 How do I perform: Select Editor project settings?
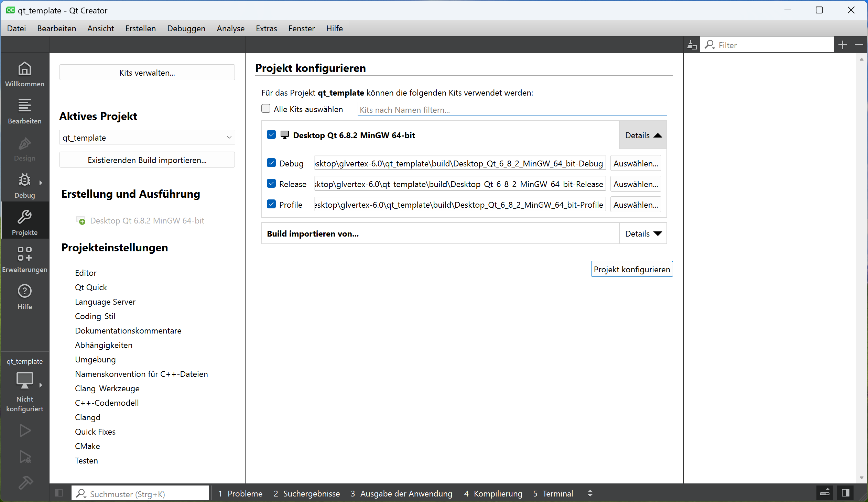(x=86, y=273)
